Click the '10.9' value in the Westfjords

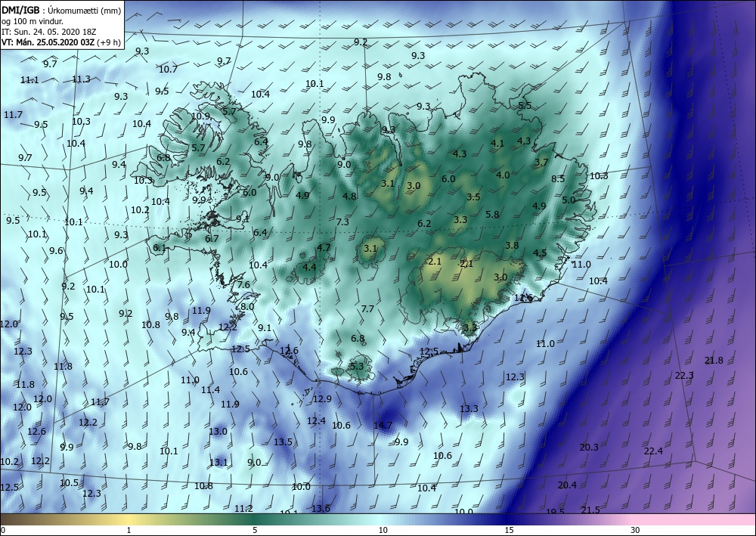pos(200,116)
